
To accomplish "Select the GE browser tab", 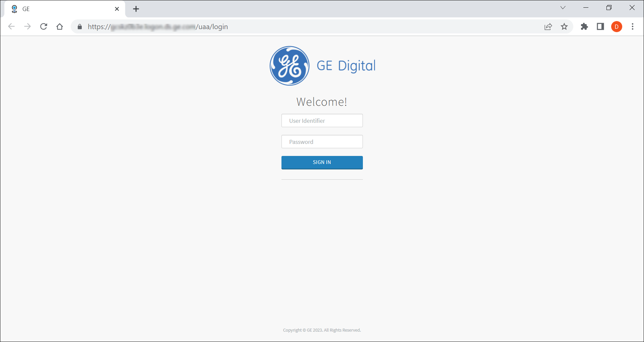I will tap(65, 9).
